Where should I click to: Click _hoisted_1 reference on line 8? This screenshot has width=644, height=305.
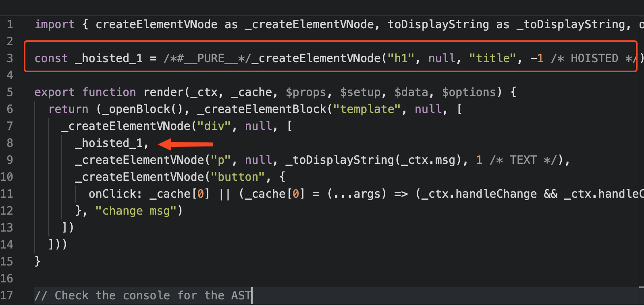(109, 143)
